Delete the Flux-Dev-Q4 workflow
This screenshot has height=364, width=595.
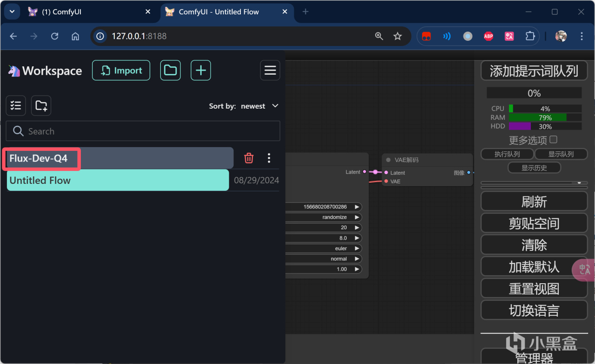tap(249, 158)
